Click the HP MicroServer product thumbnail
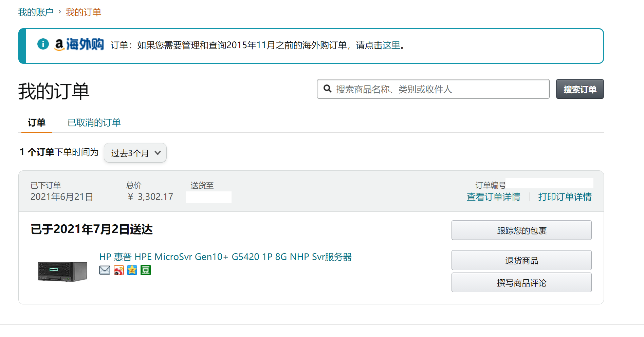The width and height of the screenshot is (644, 337). 62,271
